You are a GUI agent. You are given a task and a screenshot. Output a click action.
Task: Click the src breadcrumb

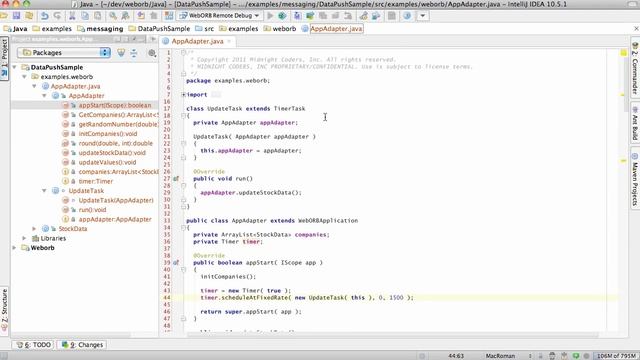click(204, 29)
